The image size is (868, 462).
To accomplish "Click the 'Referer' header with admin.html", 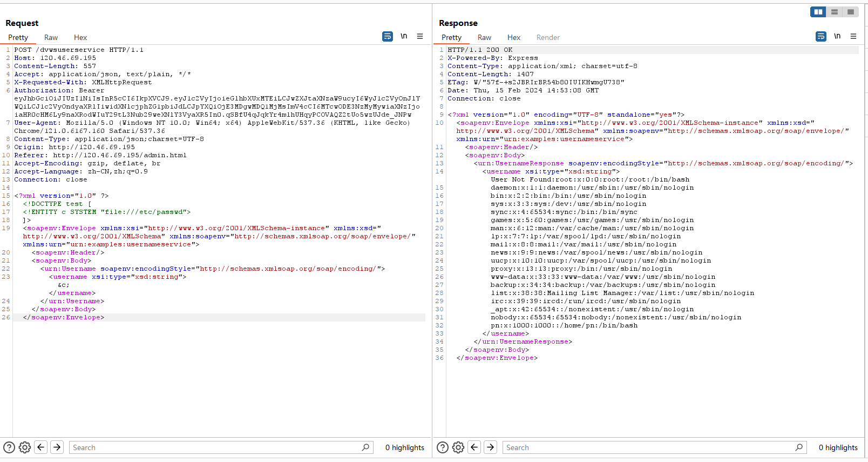I will click(100, 155).
